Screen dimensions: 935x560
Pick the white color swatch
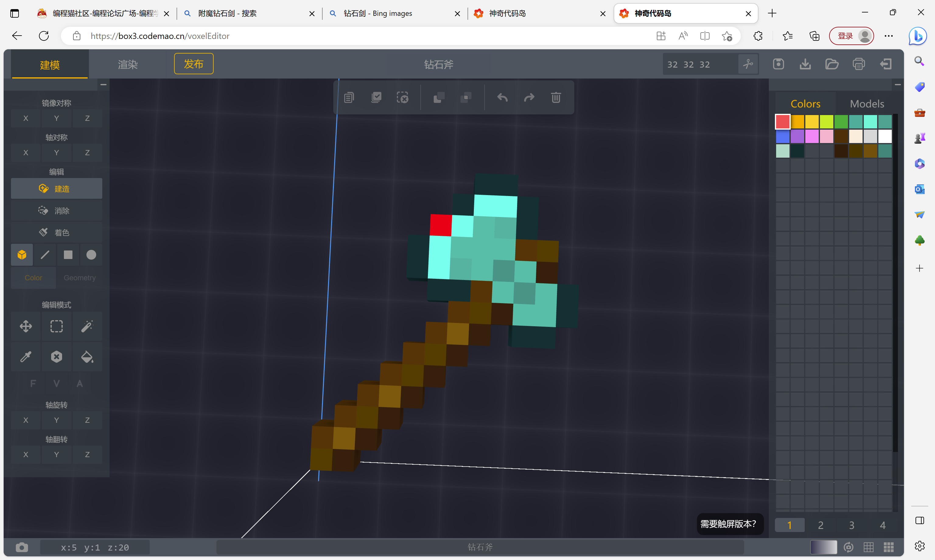tap(885, 137)
